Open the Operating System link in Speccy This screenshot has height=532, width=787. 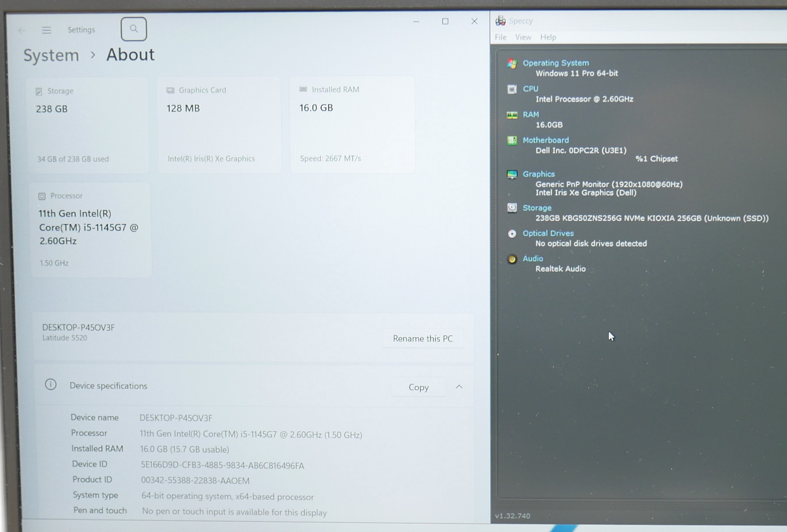pyautogui.click(x=556, y=63)
